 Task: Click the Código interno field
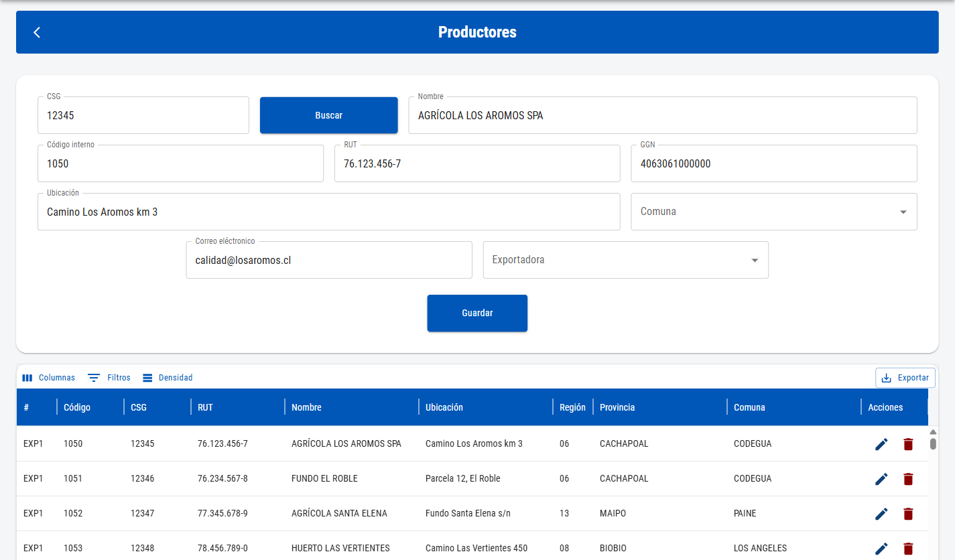tap(180, 163)
